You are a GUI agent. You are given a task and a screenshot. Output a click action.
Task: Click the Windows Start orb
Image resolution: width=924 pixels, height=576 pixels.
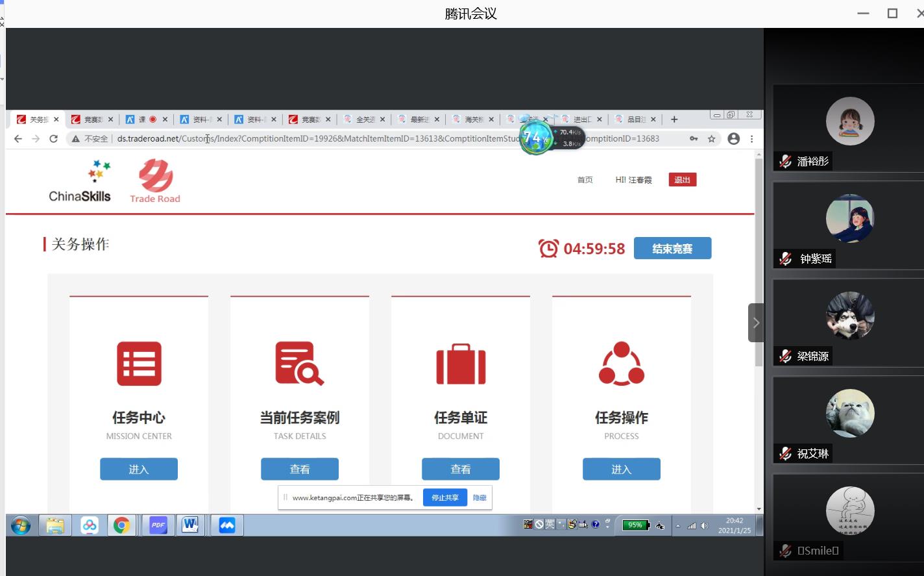[21, 525]
